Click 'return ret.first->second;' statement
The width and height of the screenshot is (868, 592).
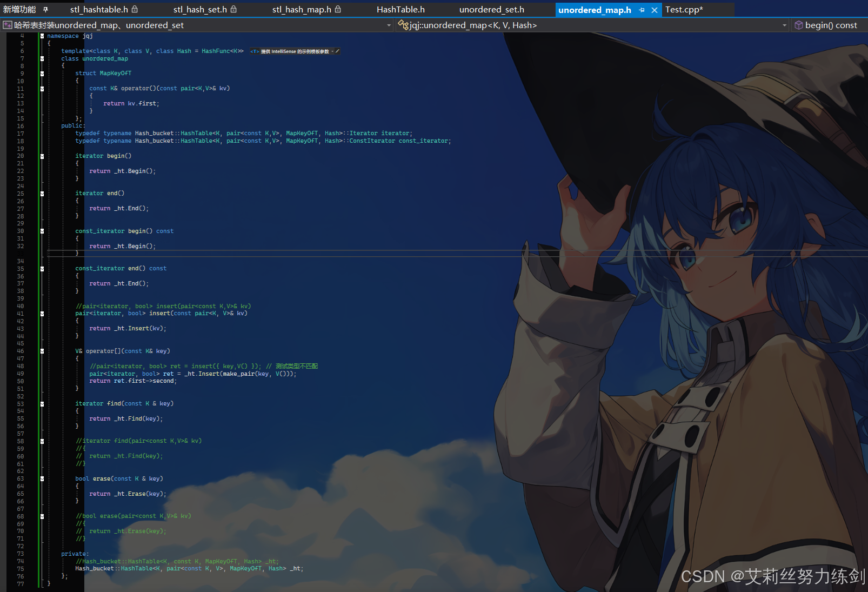(x=133, y=381)
